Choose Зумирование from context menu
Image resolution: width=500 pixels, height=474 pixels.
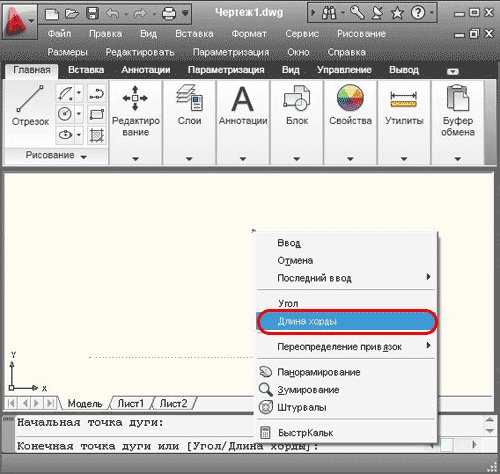[345, 390]
